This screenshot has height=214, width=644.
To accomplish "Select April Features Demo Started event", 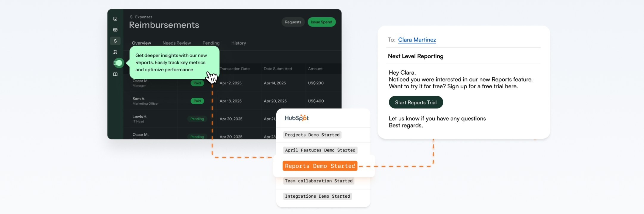I will (x=320, y=150).
